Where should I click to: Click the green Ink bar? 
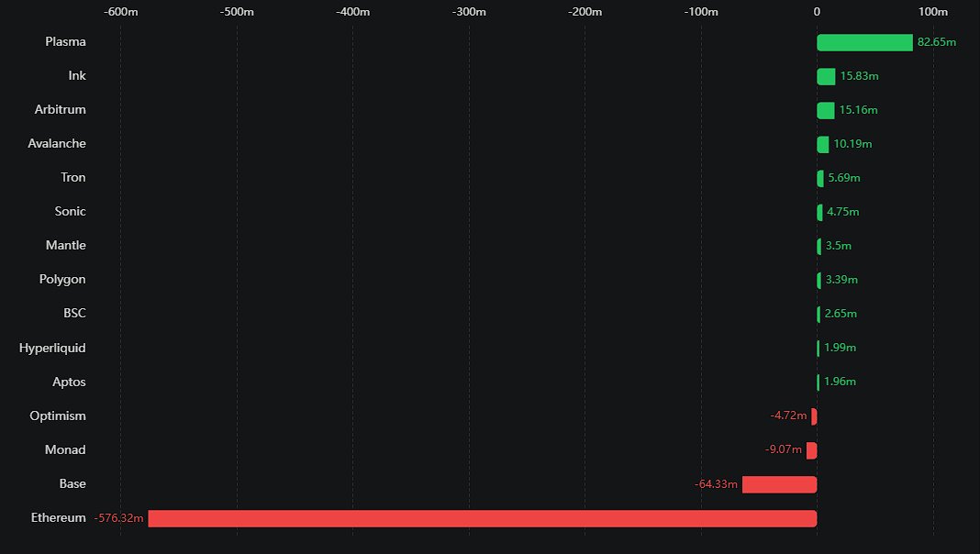tap(826, 76)
